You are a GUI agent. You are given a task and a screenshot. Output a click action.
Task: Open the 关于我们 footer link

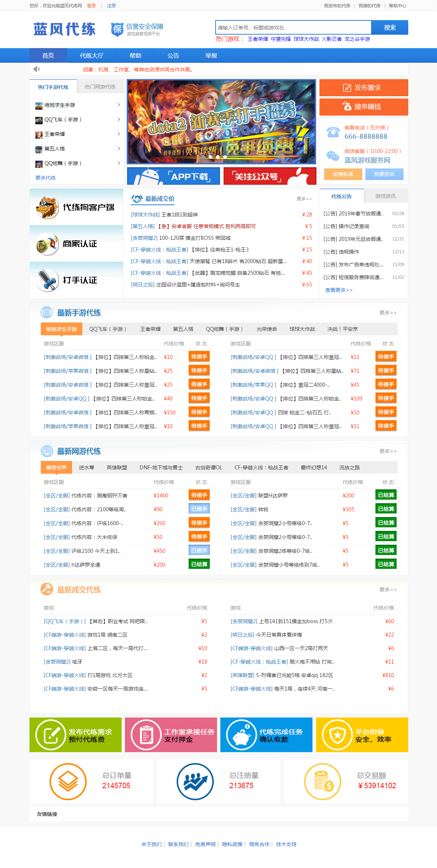[x=151, y=844]
